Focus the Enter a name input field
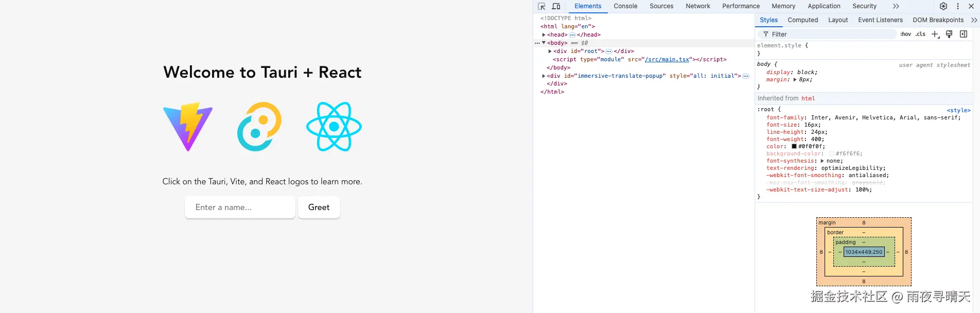The image size is (980, 313). 240,207
